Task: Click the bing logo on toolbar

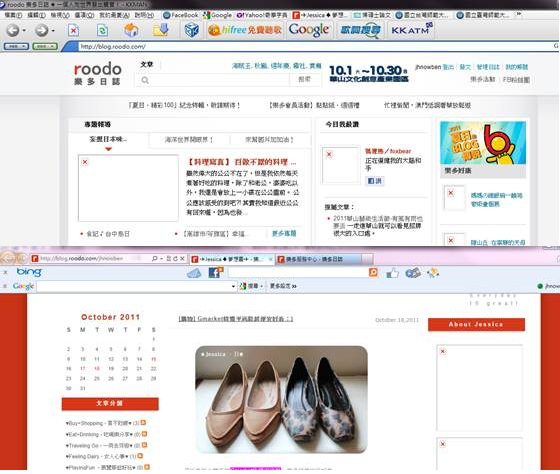Action: click(x=29, y=272)
